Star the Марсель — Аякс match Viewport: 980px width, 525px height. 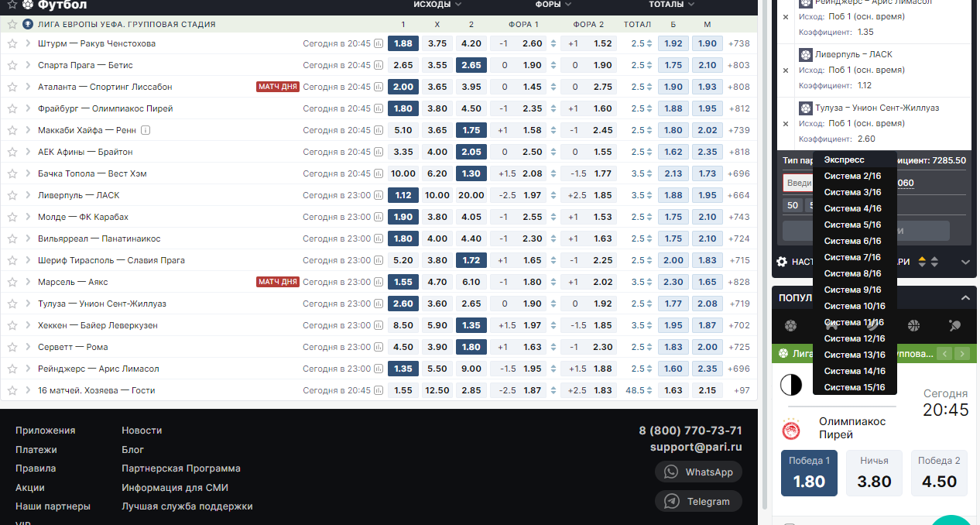pyautogui.click(x=12, y=282)
